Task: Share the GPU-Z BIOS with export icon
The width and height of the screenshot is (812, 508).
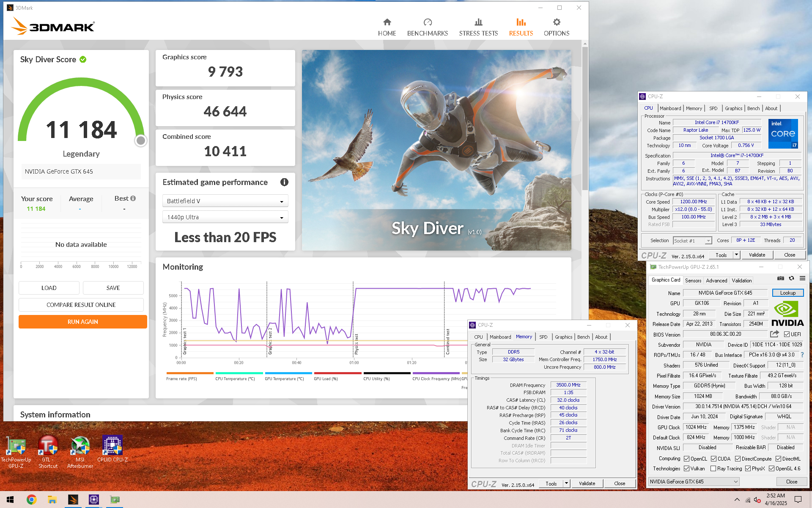Action: (x=774, y=334)
